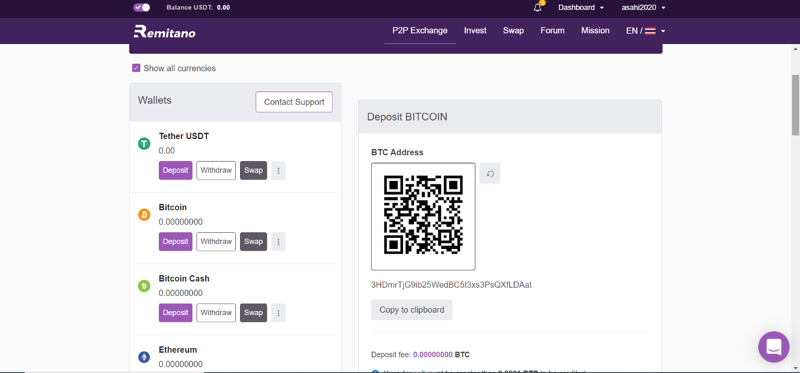
Task: Click the Bitcoin coin icon
Action: pos(144,215)
